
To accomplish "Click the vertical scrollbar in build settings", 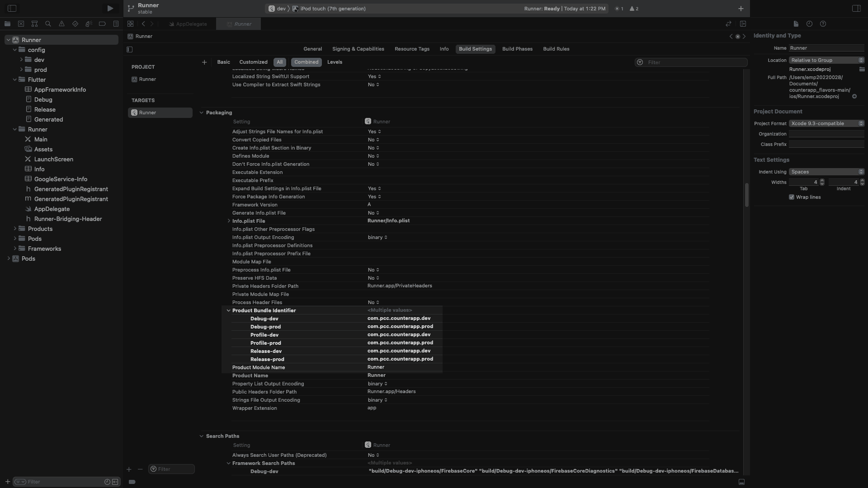I will point(746,194).
